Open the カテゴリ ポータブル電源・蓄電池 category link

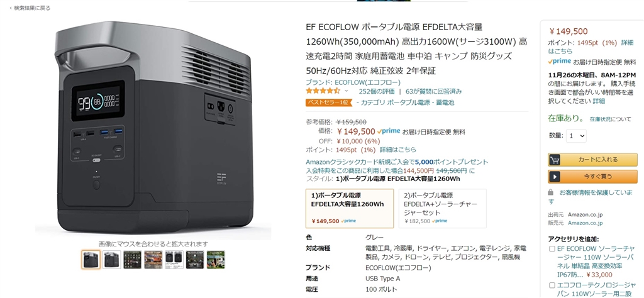coord(407,102)
